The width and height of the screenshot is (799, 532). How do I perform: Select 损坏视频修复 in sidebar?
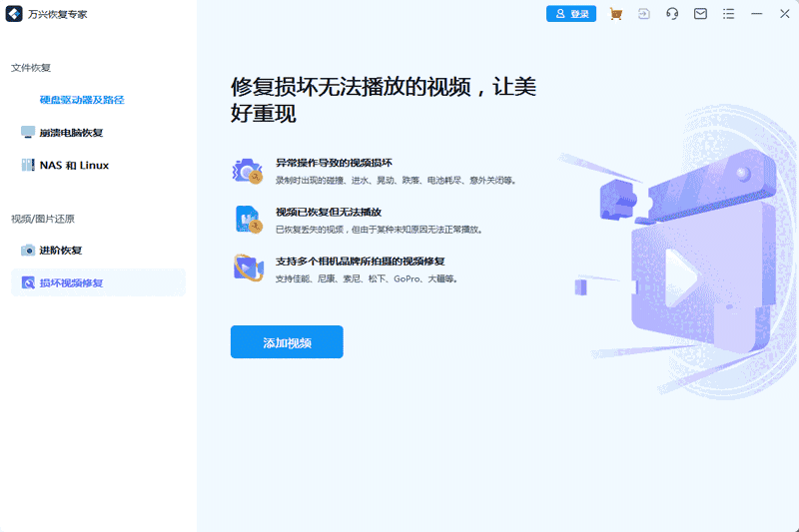(98, 282)
